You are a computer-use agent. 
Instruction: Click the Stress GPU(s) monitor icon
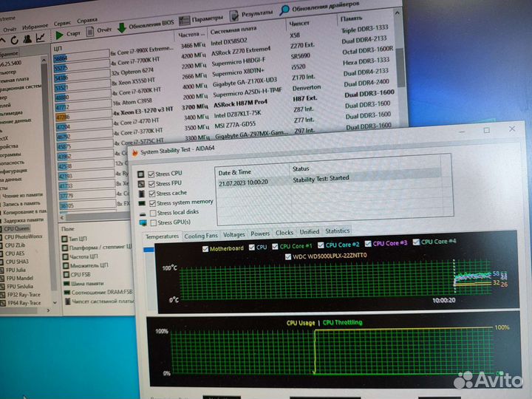point(143,223)
